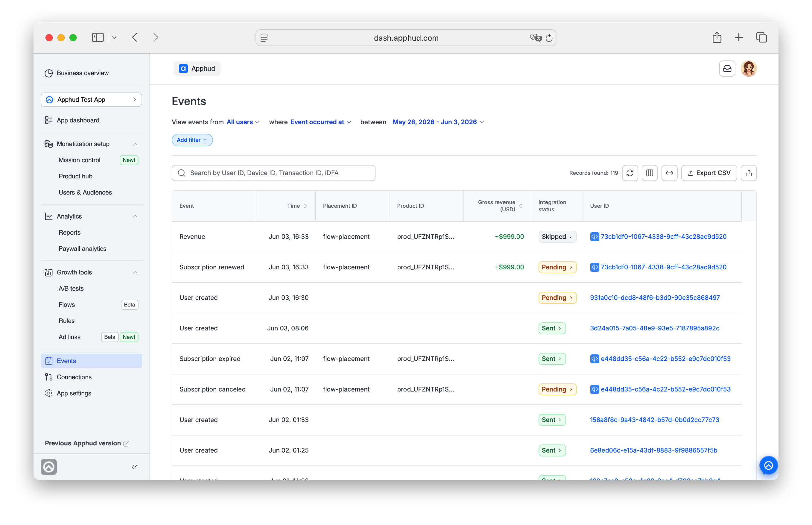Open Skipped status on Revenue row

coord(557,236)
